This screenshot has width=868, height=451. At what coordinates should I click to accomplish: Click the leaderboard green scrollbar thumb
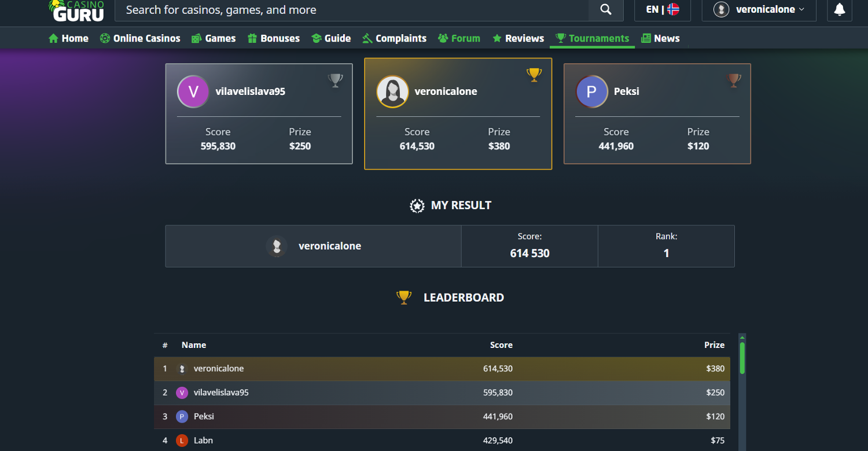[742, 357]
